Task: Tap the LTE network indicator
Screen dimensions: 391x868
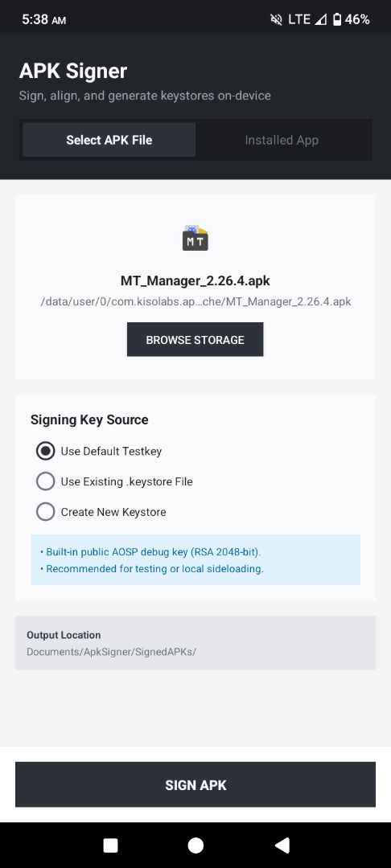Action: tap(299, 19)
